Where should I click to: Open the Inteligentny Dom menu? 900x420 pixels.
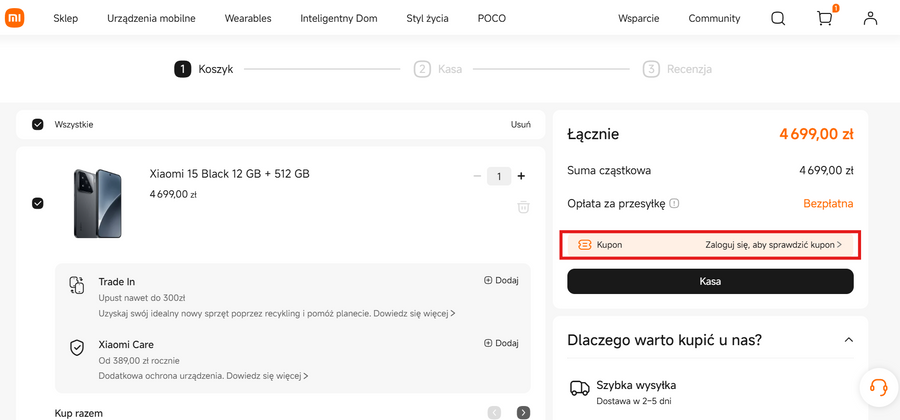point(339,18)
